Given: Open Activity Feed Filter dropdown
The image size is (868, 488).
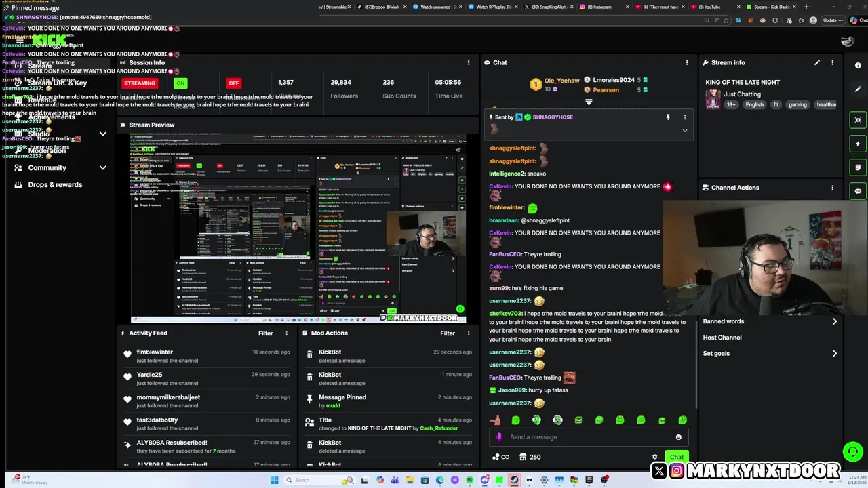Looking at the screenshot, I should 266,333.
